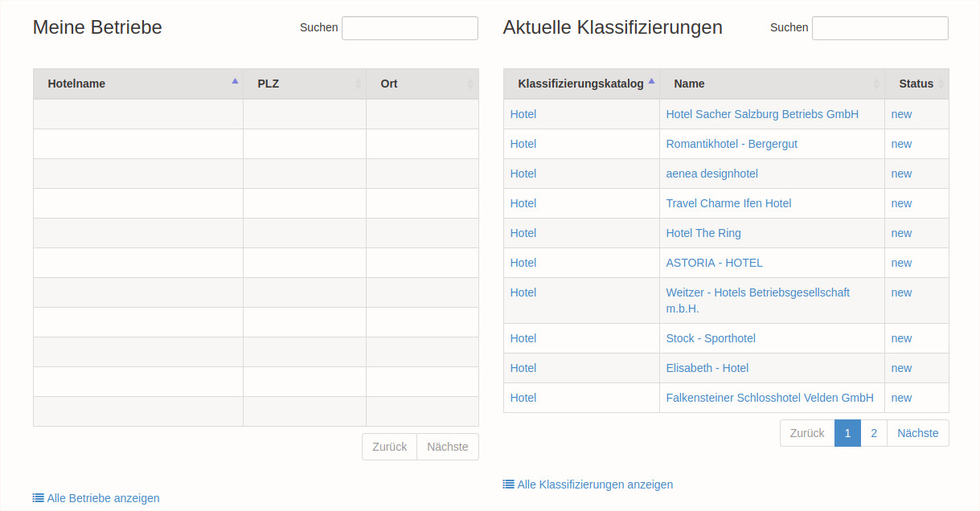980x511 pixels.
Task: Open Falkensteiner Schlosshotel Velden GmbH link
Action: tap(769, 398)
